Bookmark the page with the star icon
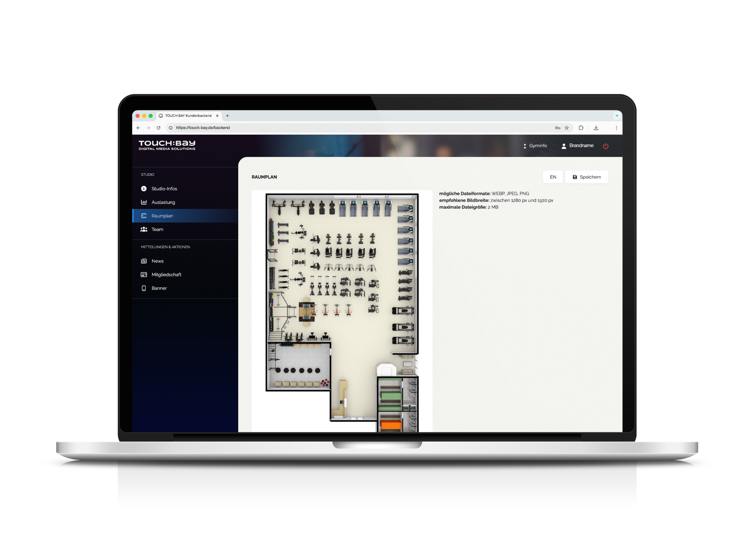 pos(567,128)
